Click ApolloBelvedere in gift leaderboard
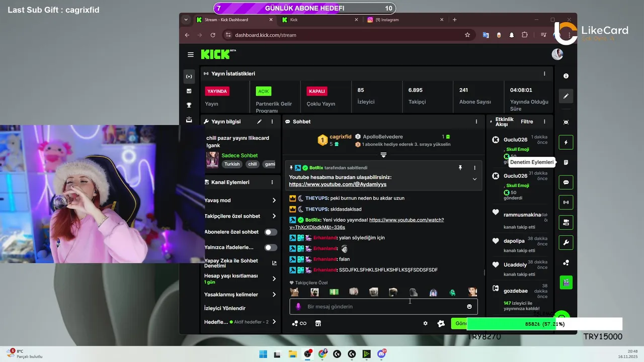This screenshot has height=362, width=644. pos(383,137)
